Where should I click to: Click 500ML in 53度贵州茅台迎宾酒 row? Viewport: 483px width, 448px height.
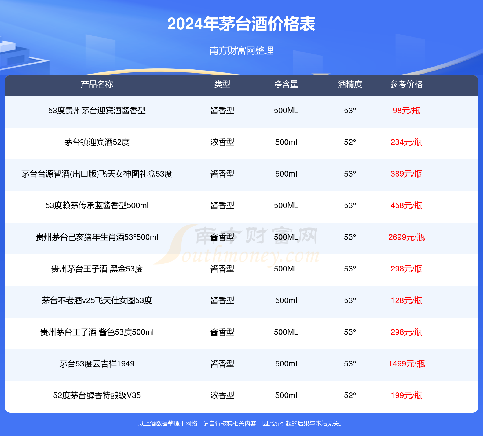(286, 111)
